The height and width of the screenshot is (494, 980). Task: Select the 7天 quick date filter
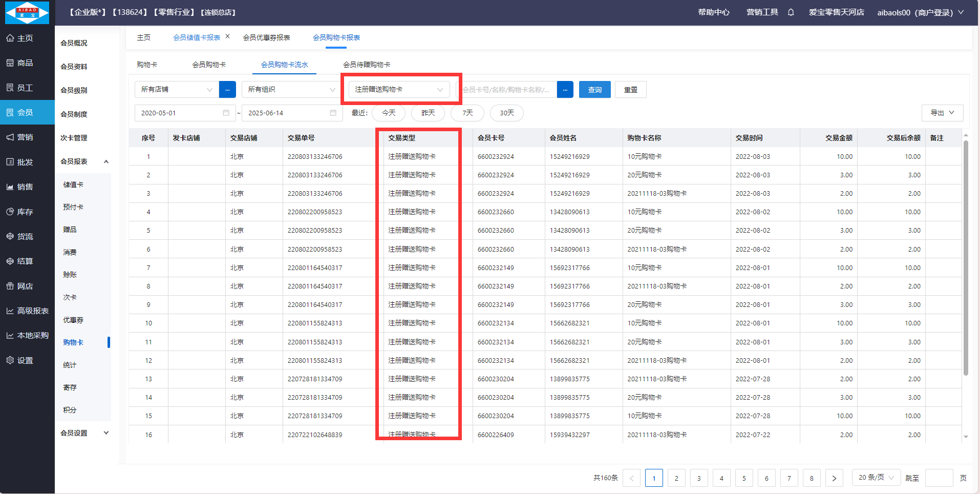tap(467, 113)
